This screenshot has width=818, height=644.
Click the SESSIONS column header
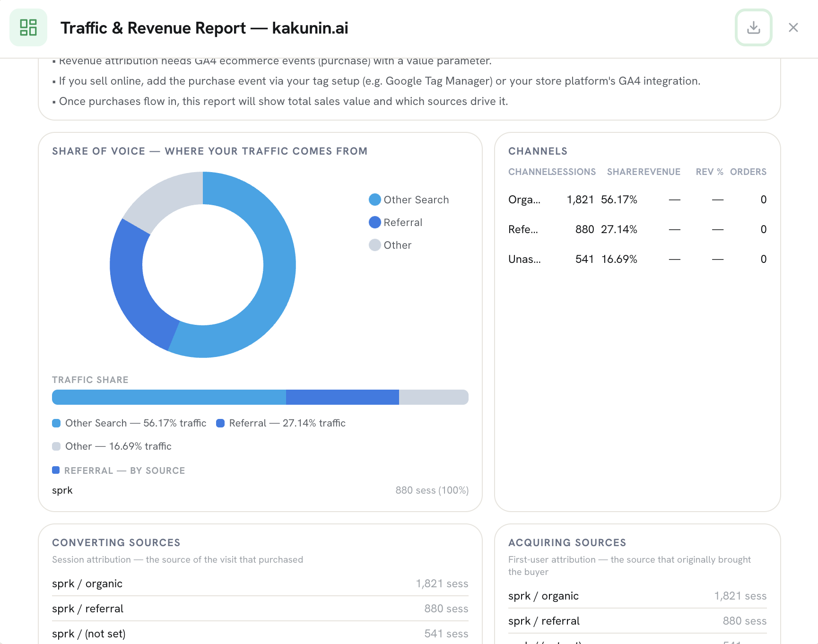coord(574,172)
